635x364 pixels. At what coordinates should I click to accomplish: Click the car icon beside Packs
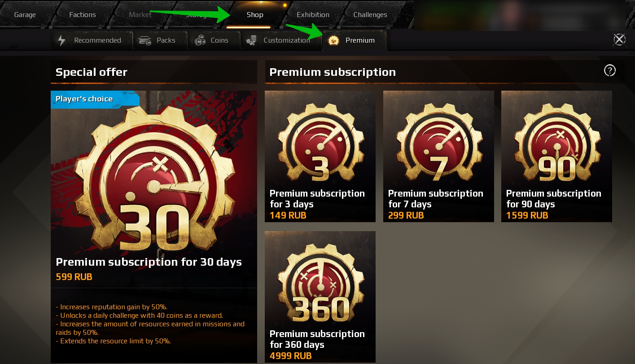(145, 40)
